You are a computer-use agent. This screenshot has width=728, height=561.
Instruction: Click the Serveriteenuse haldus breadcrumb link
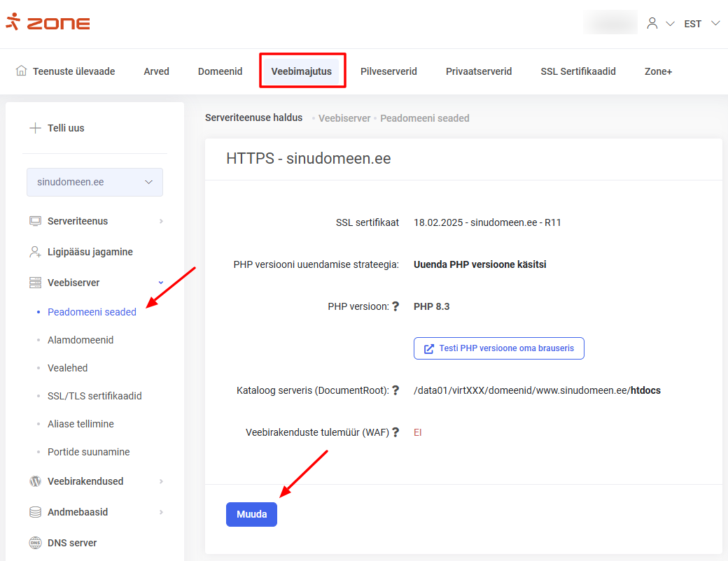pos(253,118)
